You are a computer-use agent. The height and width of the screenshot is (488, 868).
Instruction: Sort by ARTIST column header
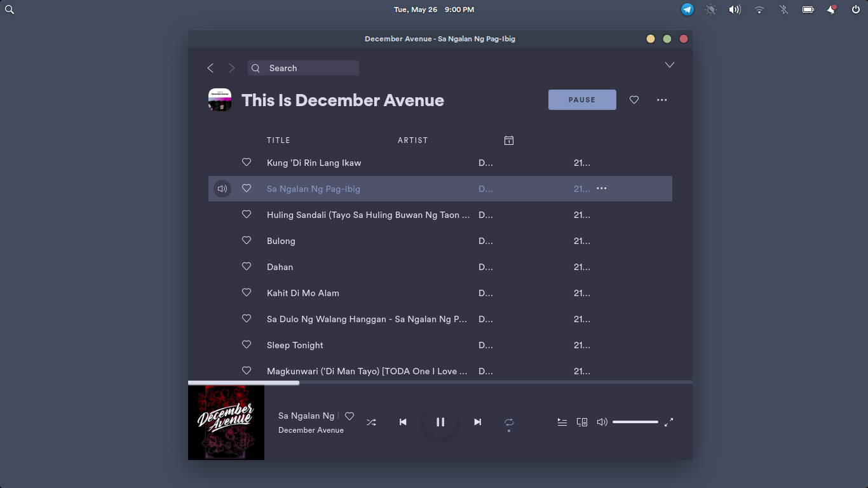(413, 140)
